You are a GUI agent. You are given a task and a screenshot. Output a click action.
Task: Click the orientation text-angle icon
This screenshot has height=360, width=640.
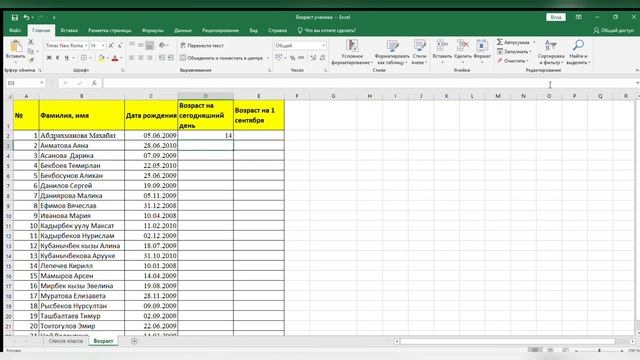point(162,45)
